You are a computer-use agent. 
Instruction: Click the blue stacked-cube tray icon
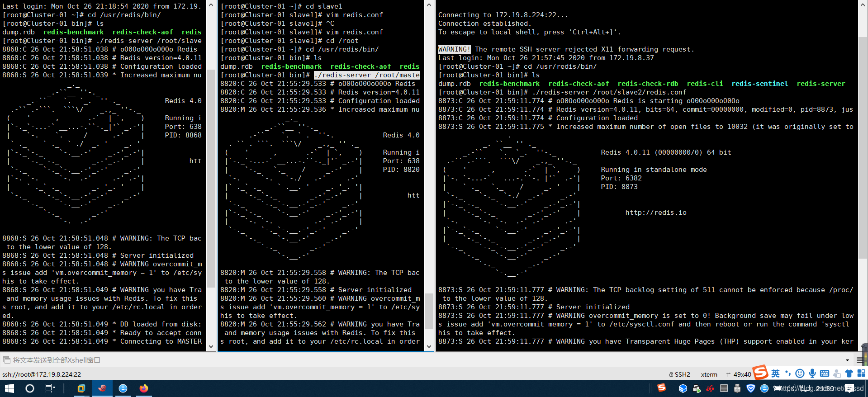pyautogui.click(x=683, y=388)
